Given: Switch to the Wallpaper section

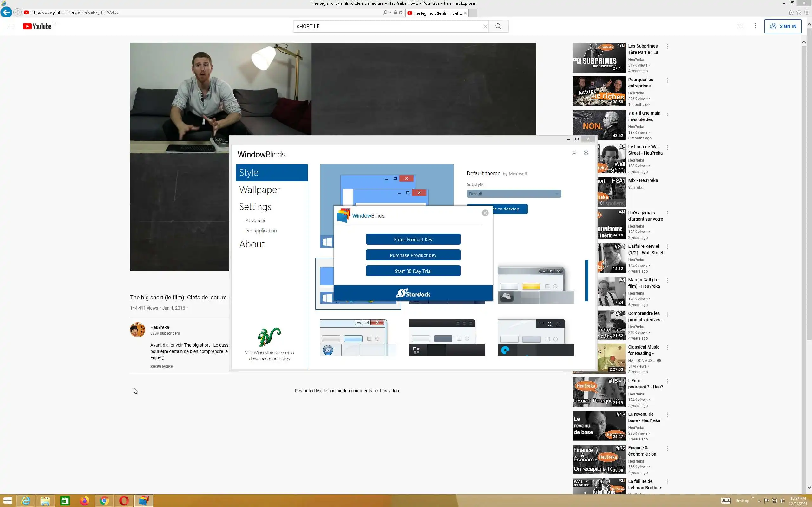Looking at the screenshot, I should pyautogui.click(x=260, y=190).
